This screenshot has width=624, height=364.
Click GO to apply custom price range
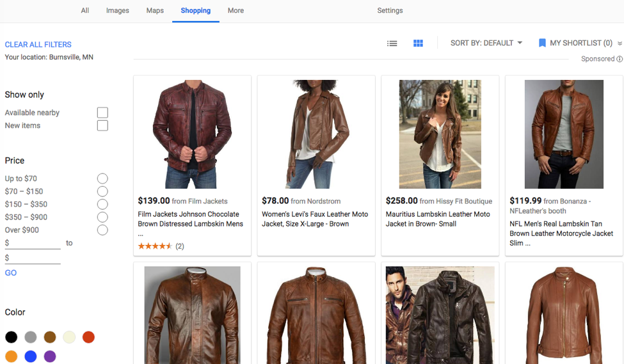tap(11, 273)
